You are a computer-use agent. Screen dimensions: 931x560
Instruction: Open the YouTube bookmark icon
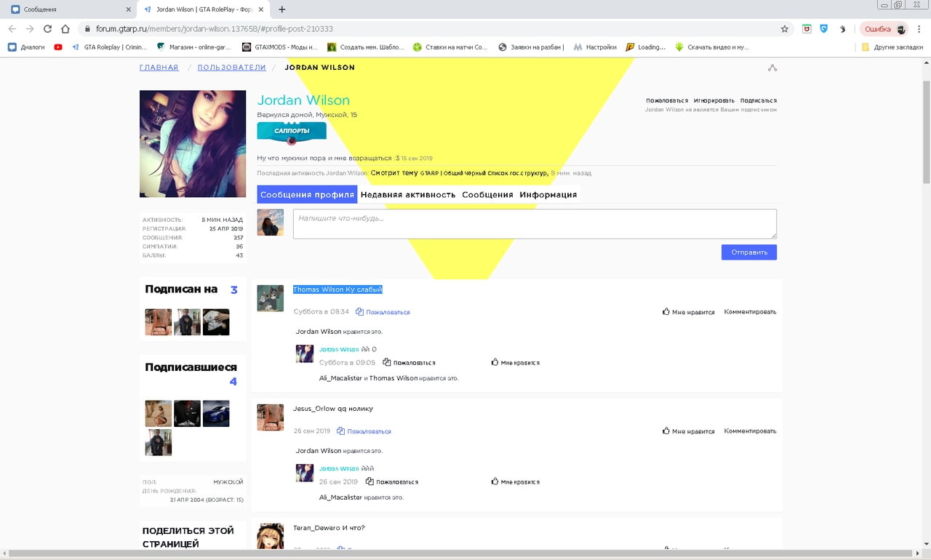point(58,47)
